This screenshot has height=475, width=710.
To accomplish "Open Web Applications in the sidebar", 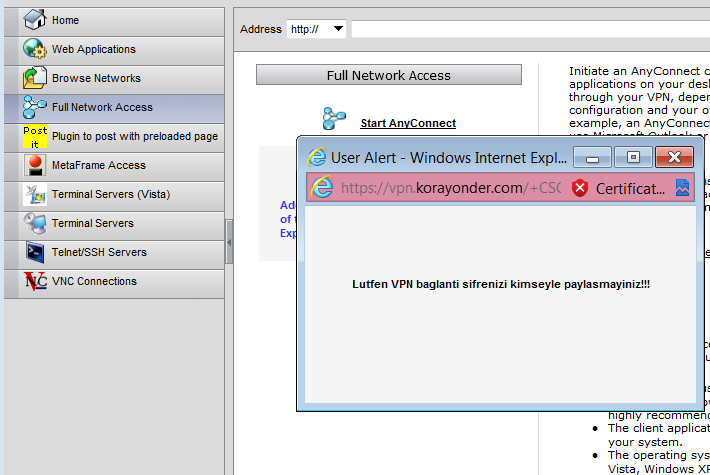I will [x=114, y=49].
